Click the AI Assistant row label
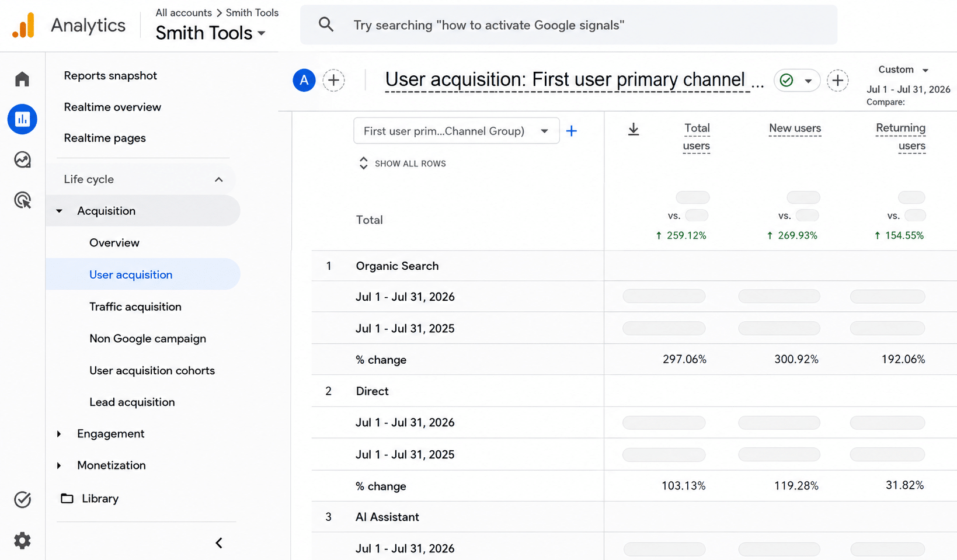 [x=387, y=517]
